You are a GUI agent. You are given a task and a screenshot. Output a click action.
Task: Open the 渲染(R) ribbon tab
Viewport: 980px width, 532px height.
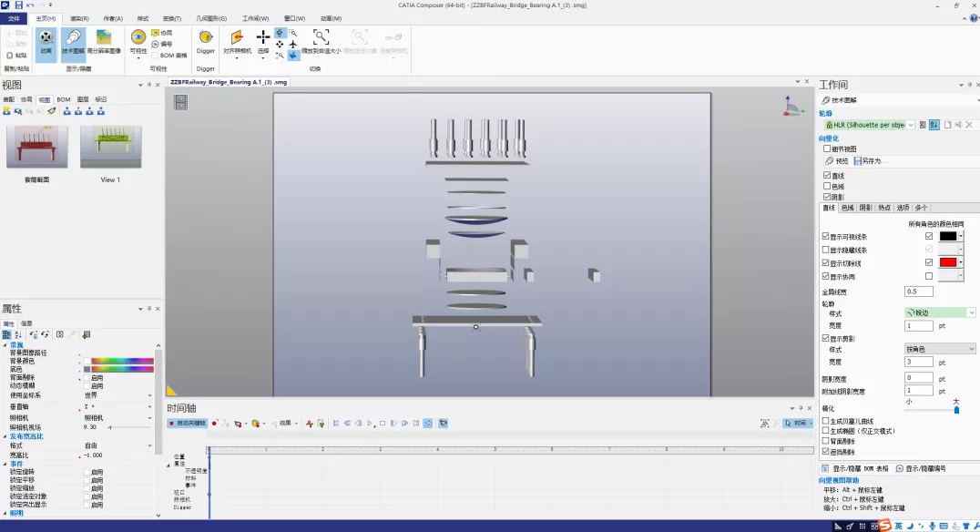[79, 19]
